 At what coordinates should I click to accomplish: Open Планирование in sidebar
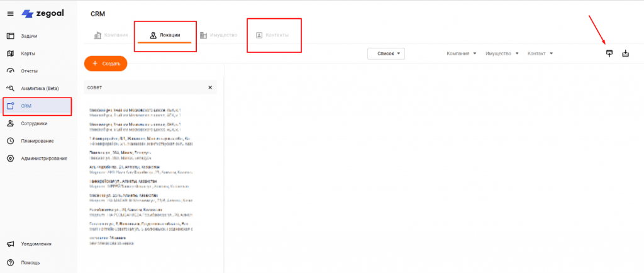(x=38, y=141)
